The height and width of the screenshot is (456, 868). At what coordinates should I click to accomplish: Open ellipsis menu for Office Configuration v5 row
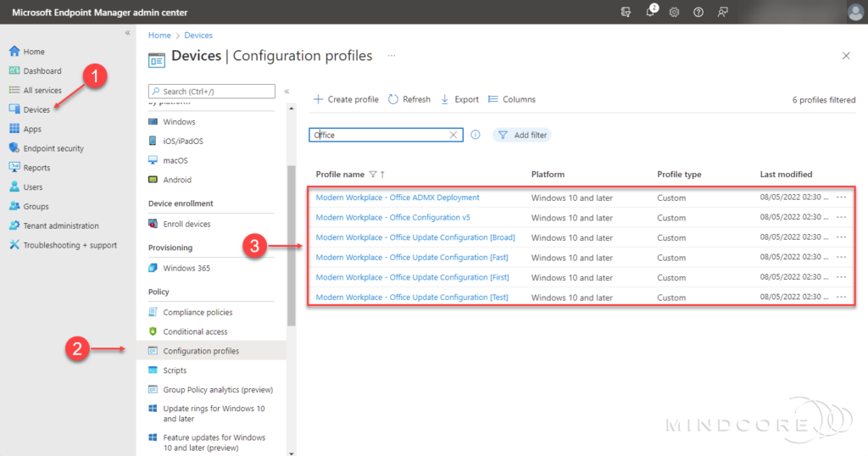[842, 218]
